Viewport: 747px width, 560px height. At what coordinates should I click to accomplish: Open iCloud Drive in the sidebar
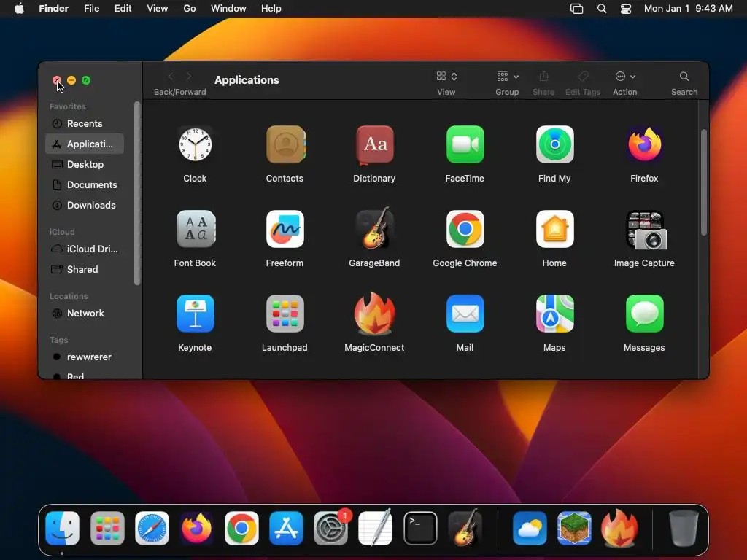[85, 249]
